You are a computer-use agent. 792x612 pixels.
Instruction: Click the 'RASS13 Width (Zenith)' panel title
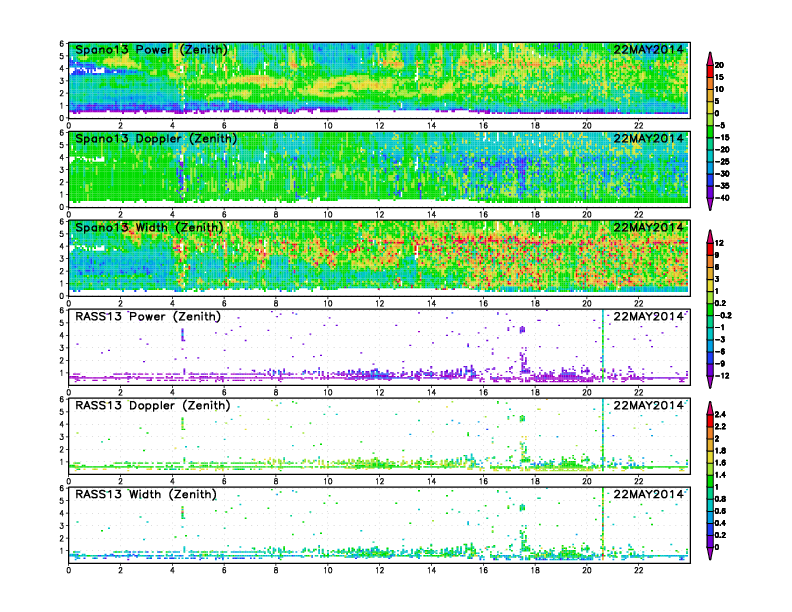coord(146,494)
